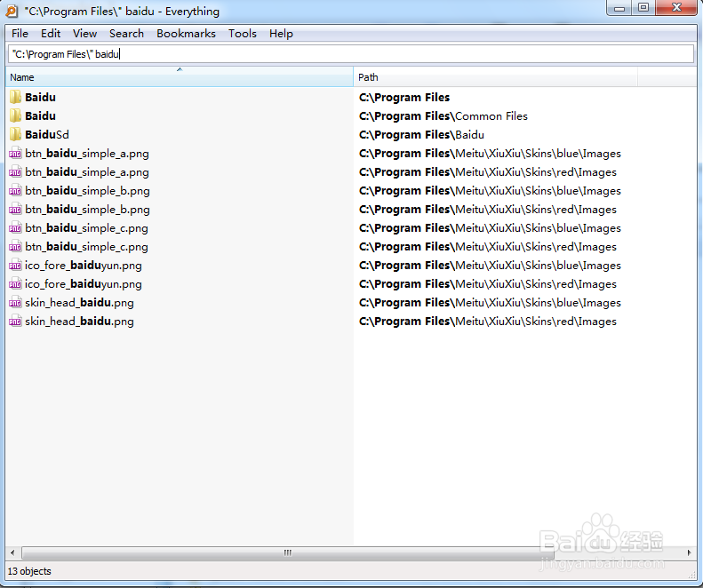Click PNG icon of btn_baidu_simple_c.png in blue skin
The width and height of the screenshot is (703, 588).
(15, 228)
